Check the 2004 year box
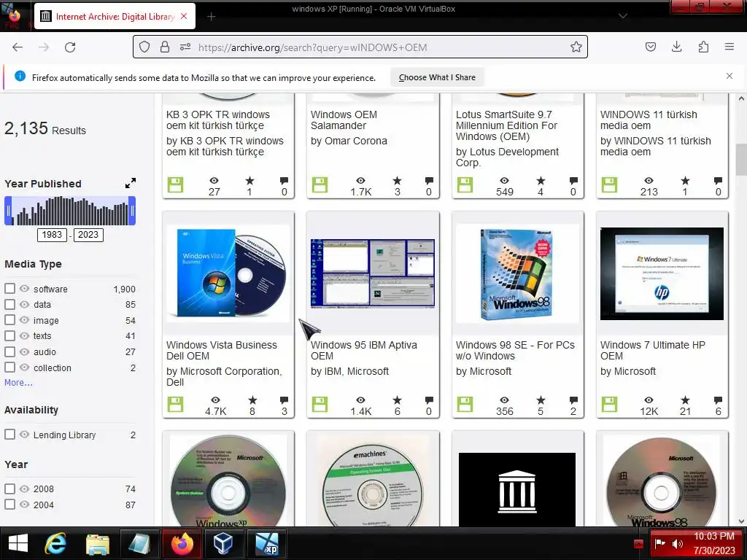Screen dimensions: 747x560 coord(9,505)
